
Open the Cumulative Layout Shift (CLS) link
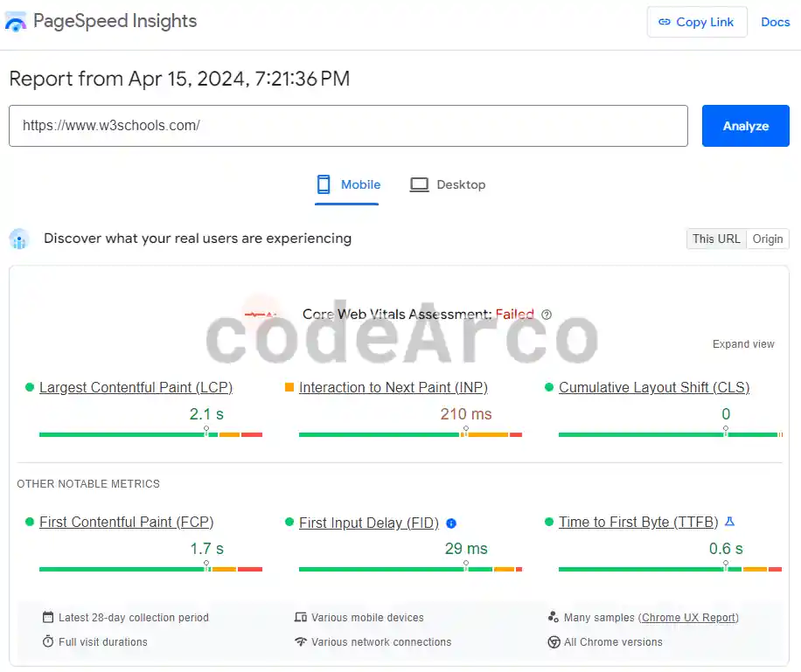tap(654, 388)
